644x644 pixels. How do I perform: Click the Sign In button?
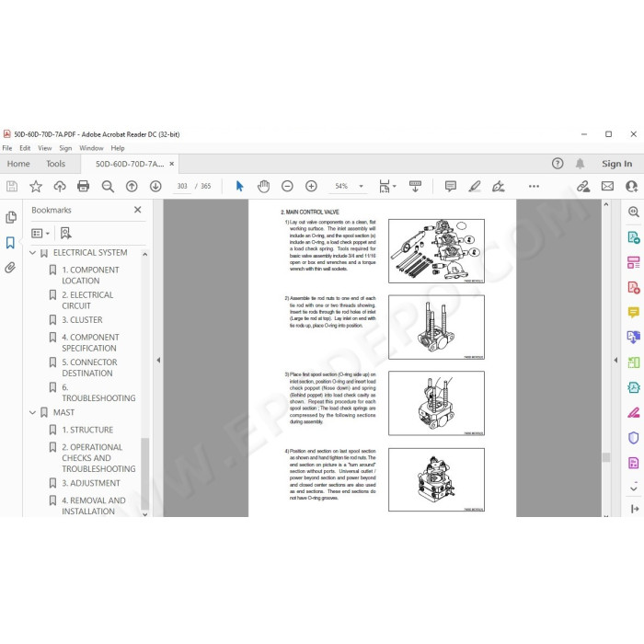point(617,164)
